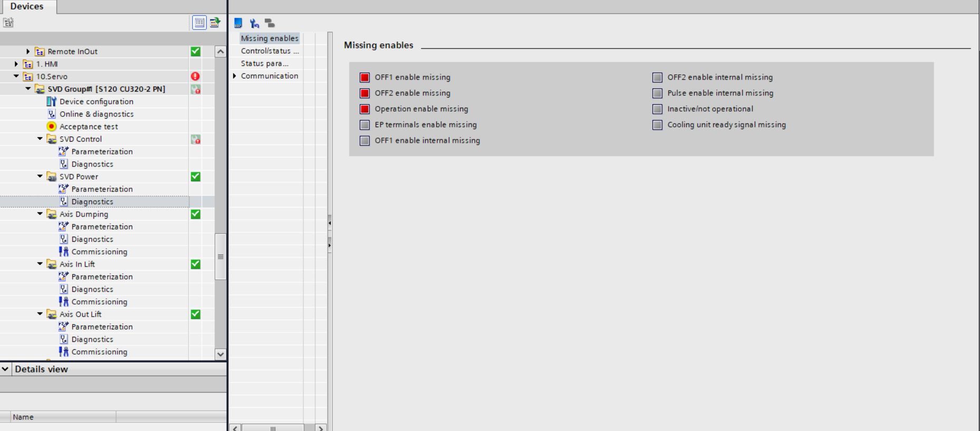Click the Parameterization icon under Axis Out Lift

[63, 327]
